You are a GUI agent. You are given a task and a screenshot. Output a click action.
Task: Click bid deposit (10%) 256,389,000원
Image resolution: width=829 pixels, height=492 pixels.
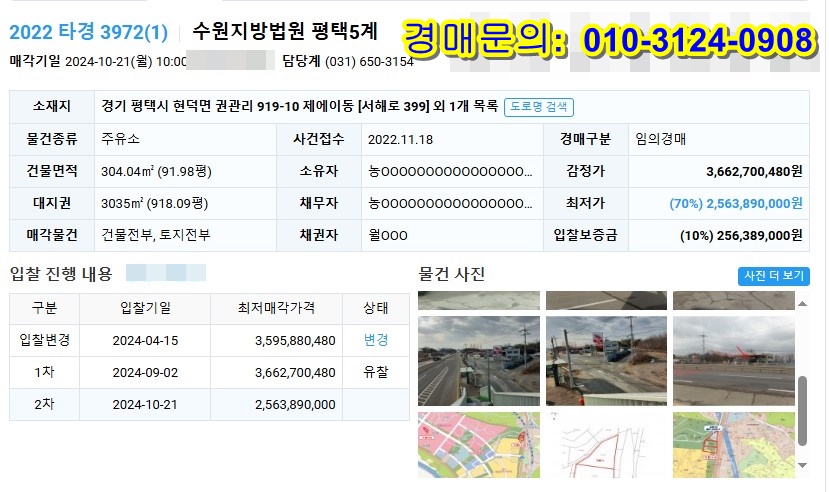741,235
